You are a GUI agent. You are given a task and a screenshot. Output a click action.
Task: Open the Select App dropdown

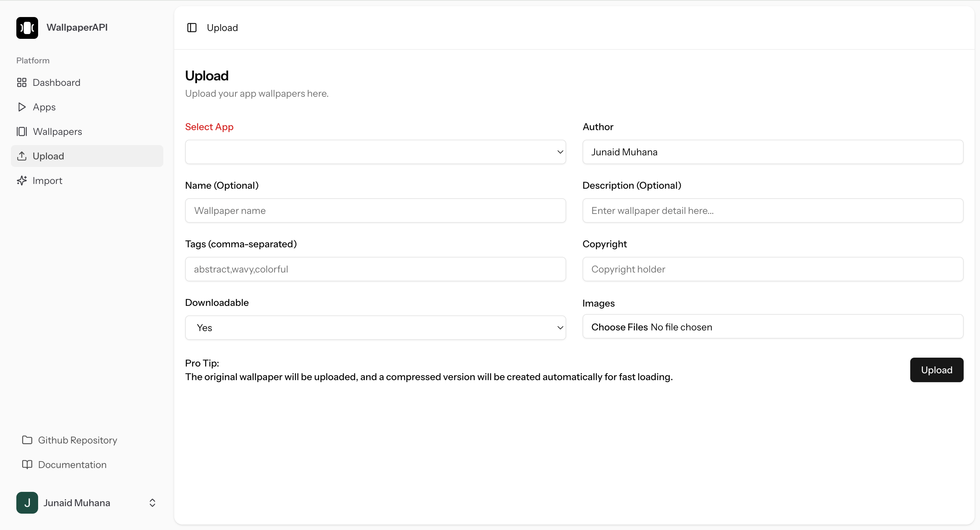pos(375,152)
